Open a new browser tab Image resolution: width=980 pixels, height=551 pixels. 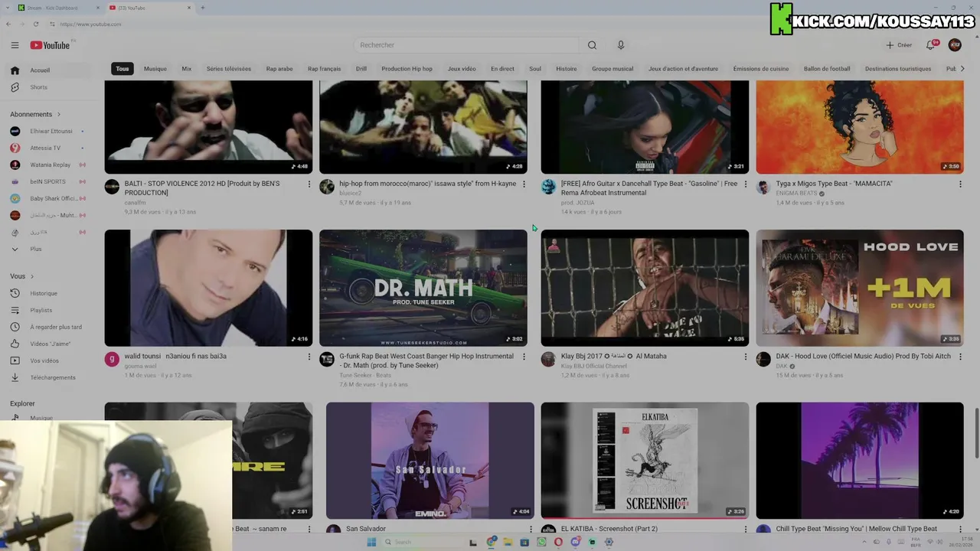pos(202,8)
